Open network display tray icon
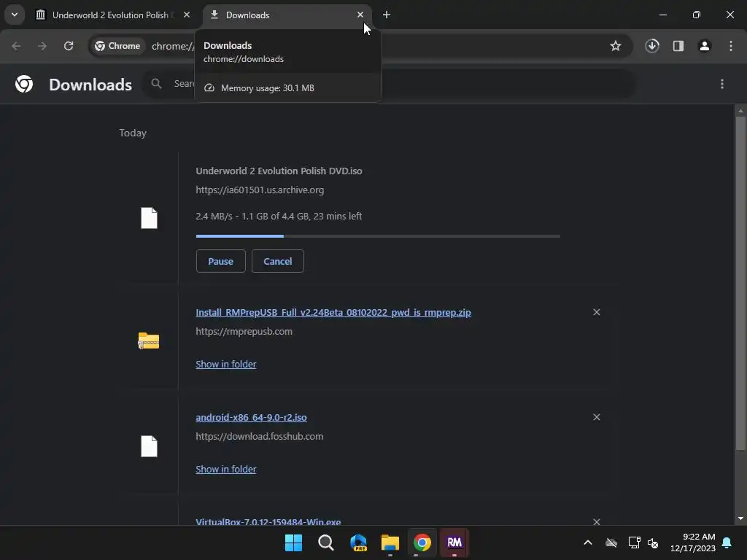Viewport: 747px width, 560px height. pyautogui.click(x=634, y=542)
